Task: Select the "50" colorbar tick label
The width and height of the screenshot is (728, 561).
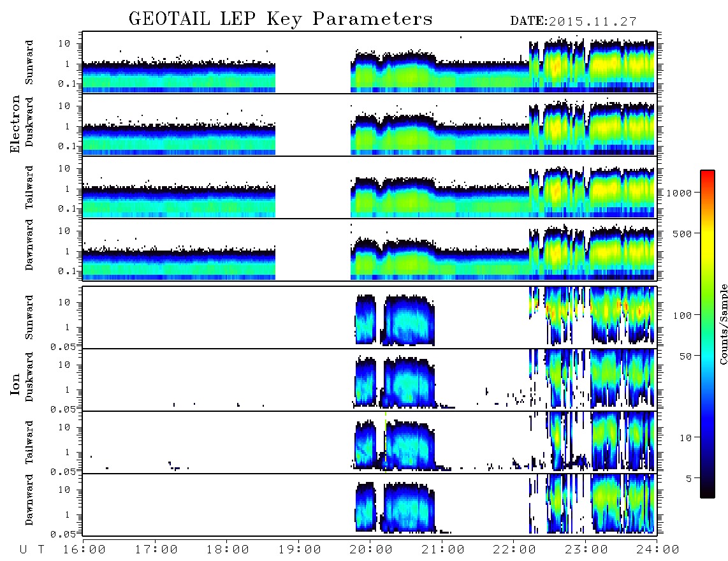Action: (685, 356)
